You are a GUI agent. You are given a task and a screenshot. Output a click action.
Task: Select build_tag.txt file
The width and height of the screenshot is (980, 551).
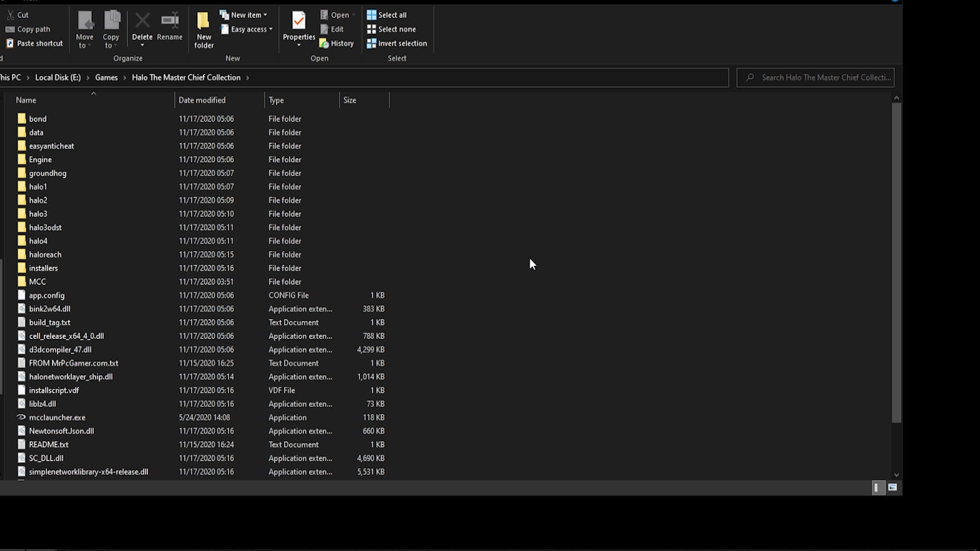(x=49, y=322)
